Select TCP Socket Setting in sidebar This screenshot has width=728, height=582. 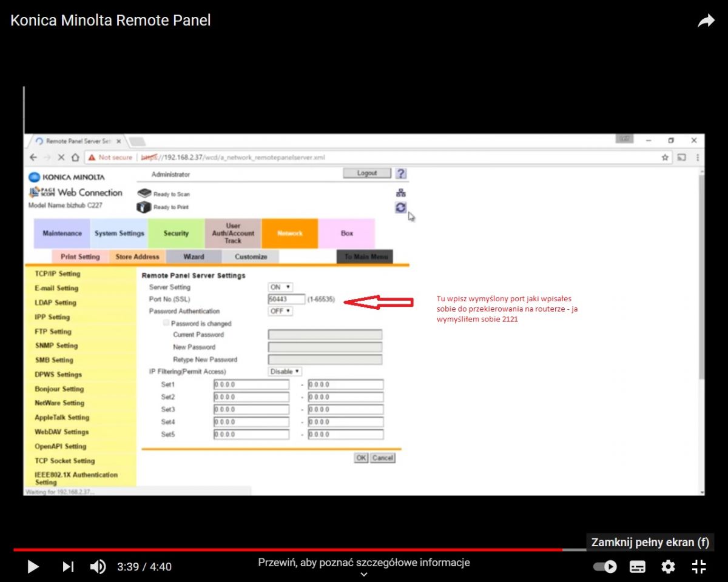click(x=64, y=461)
